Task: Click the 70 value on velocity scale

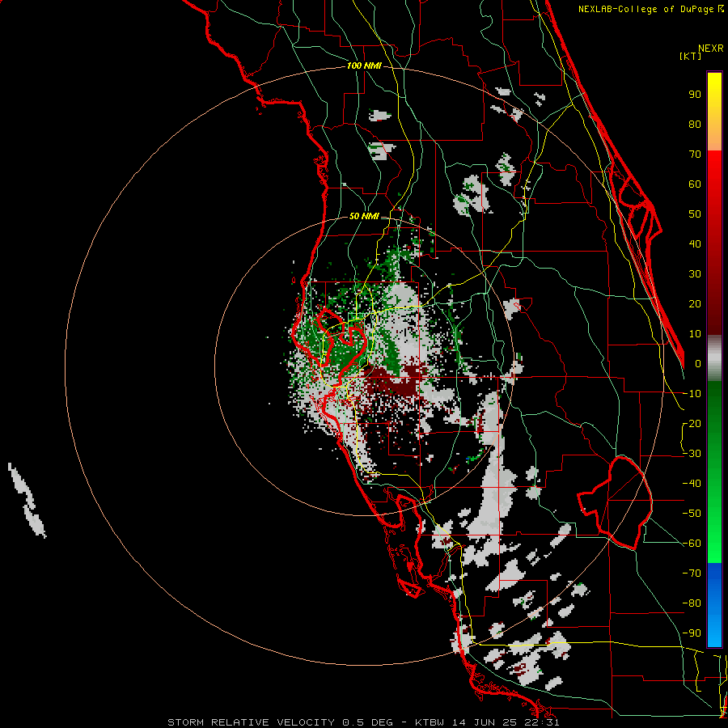Action: (x=695, y=154)
